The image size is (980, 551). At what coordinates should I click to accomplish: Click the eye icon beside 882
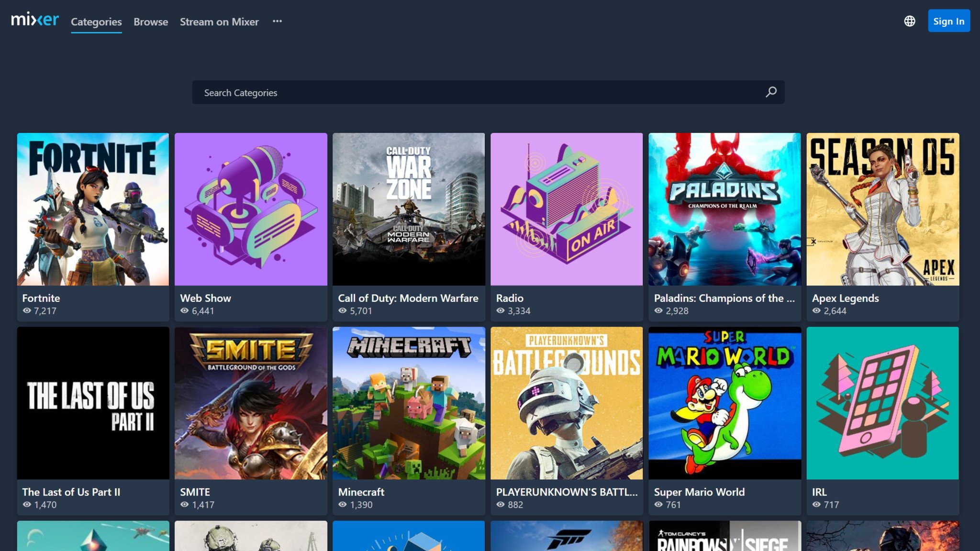(x=501, y=504)
